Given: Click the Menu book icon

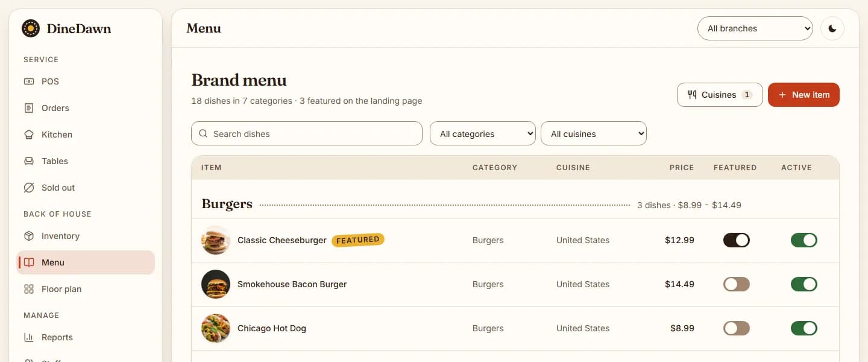Looking at the screenshot, I should point(29,262).
